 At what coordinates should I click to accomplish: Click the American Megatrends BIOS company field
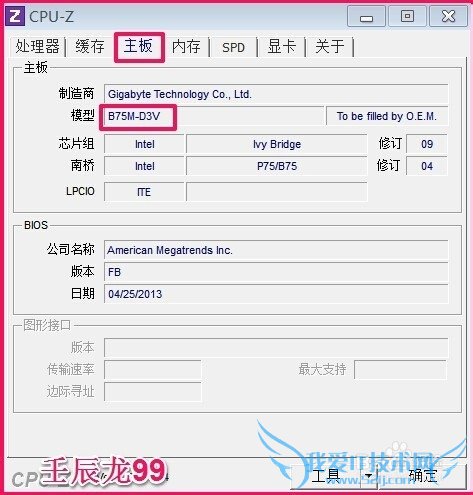coord(276,250)
